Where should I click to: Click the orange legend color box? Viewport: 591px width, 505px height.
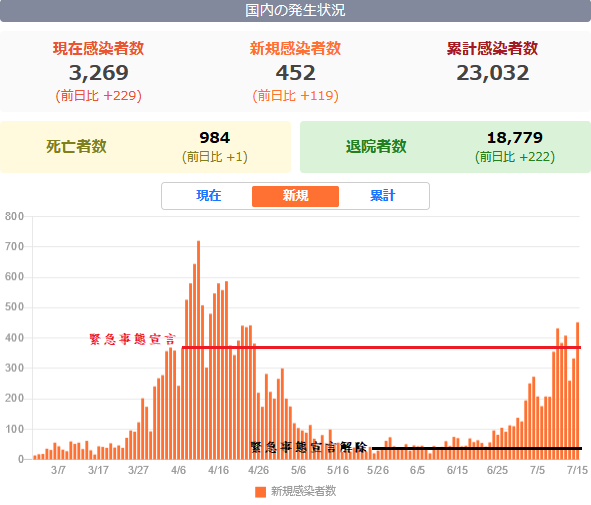(x=260, y=492)
